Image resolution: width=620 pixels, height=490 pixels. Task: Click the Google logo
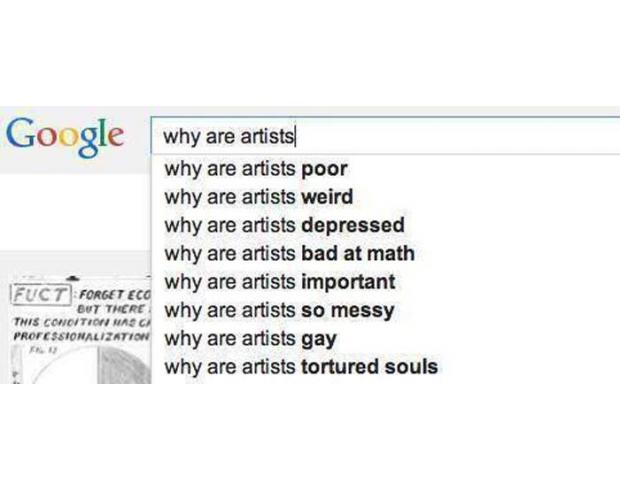[x=65, y=137]
